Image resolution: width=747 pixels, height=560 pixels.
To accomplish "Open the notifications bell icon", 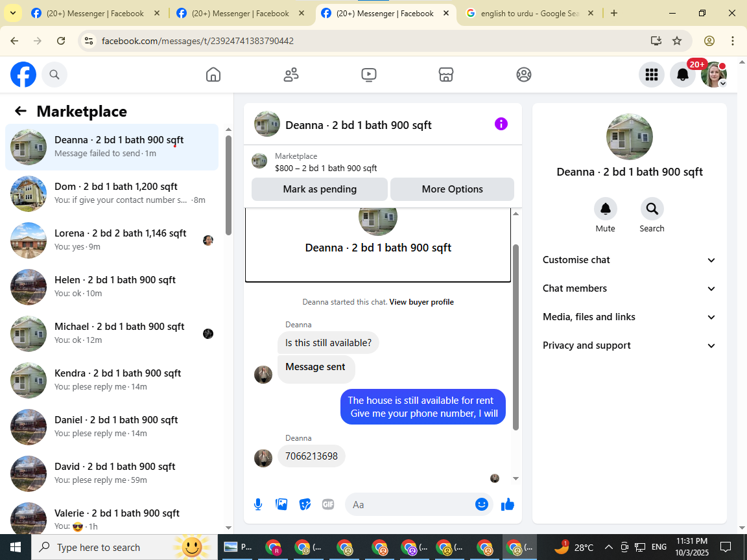I will click(683, 75).
